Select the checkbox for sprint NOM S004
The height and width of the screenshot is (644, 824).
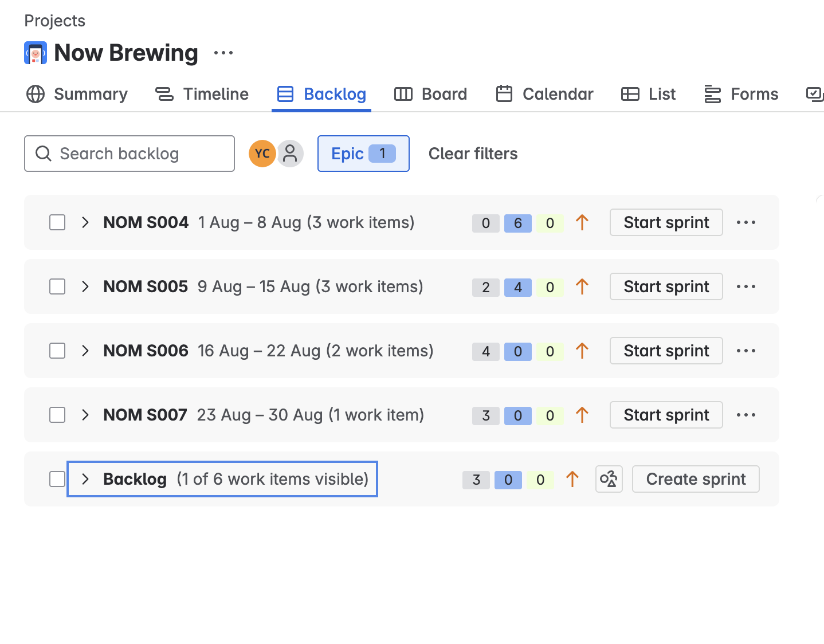tap(57, 222)
